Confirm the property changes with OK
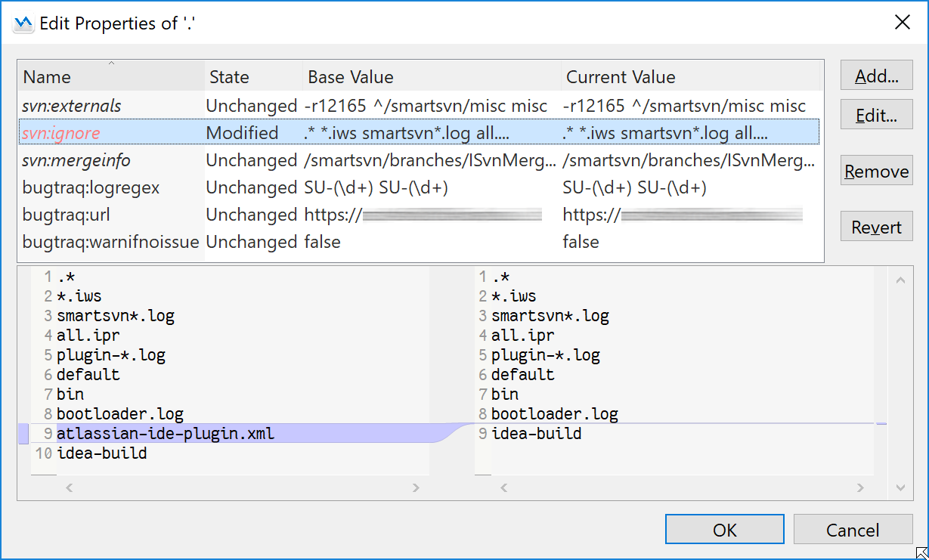 [723, 529]
